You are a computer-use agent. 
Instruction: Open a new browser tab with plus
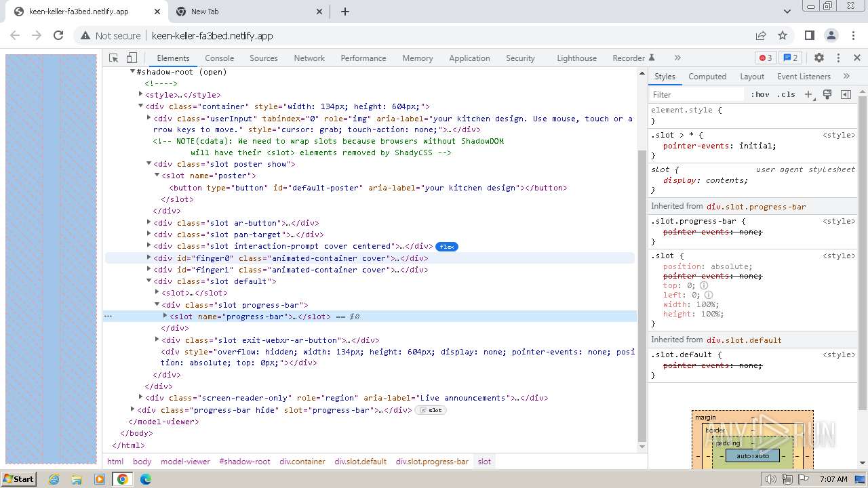tap(344, 12)
